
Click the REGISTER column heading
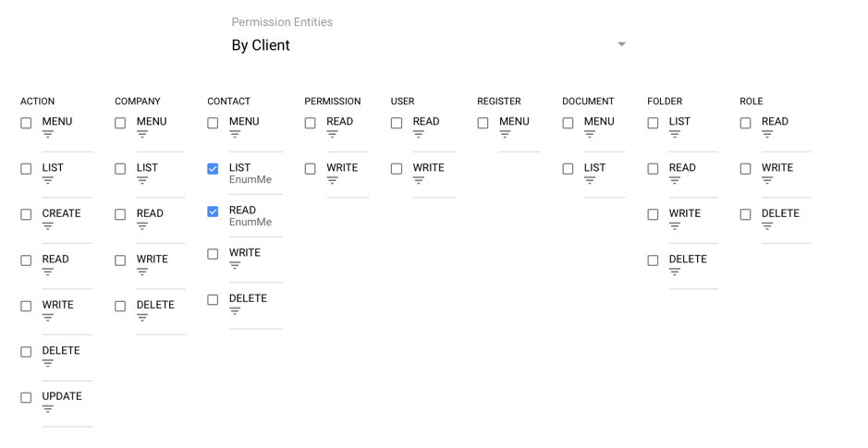tap(499, 102)
